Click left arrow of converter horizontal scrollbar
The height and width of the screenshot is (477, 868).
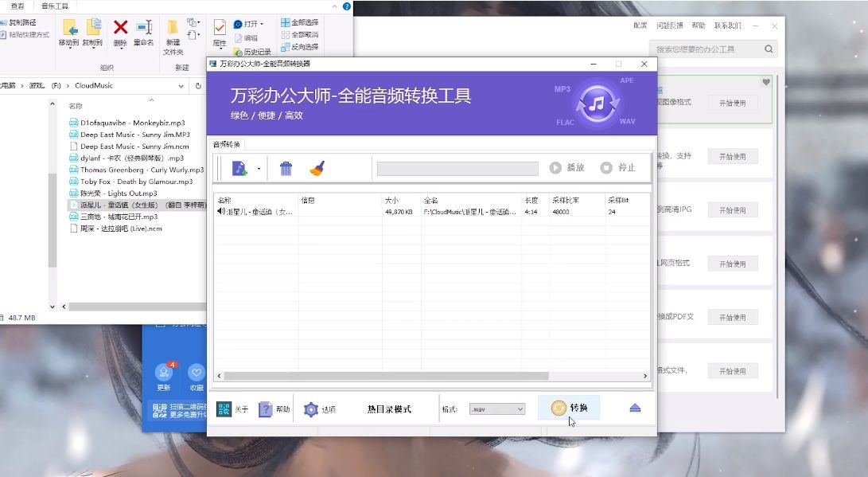click(220, 376)
